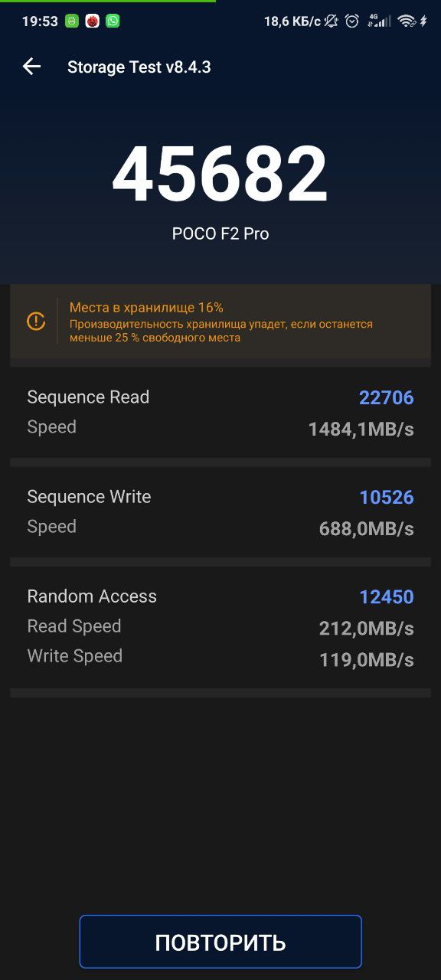Tap the alarm clock status icon
This screenshot has width=441, height=980.
[x=352, y=21]
